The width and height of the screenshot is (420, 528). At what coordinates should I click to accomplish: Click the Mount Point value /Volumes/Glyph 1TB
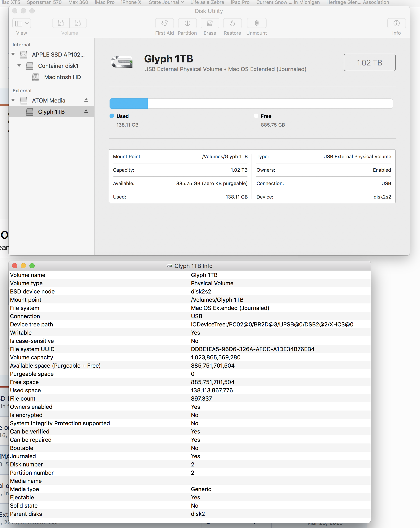225,156
